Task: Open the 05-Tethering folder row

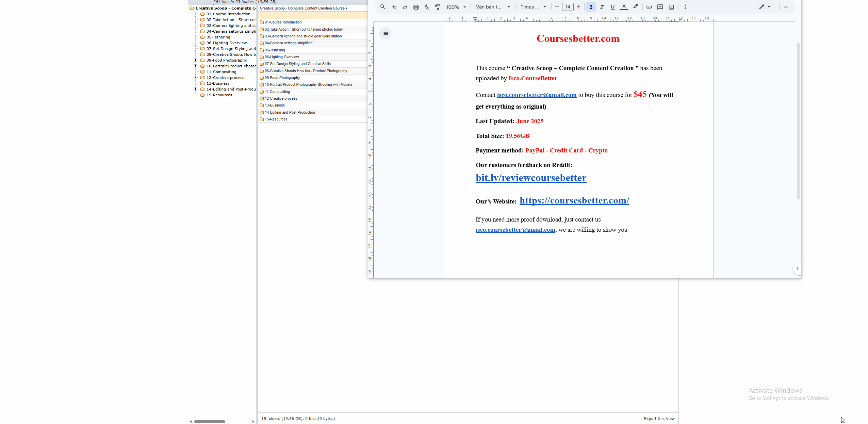Action: tap(275, 50)
